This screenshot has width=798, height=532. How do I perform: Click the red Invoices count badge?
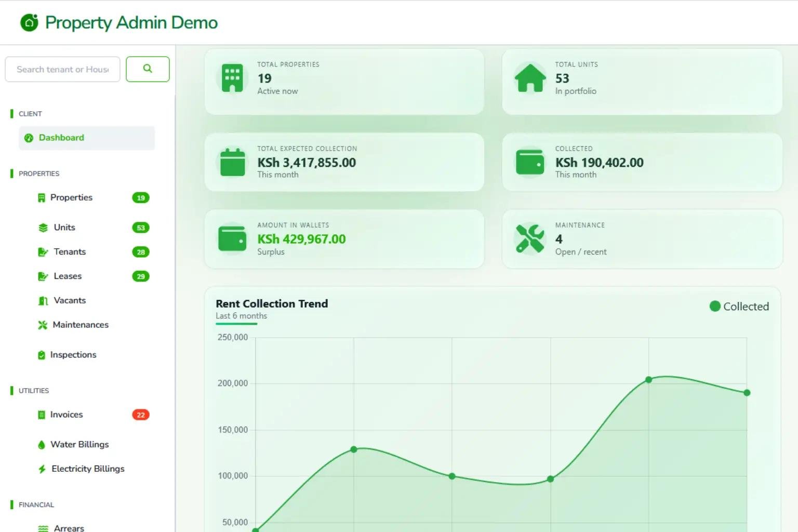141,415
